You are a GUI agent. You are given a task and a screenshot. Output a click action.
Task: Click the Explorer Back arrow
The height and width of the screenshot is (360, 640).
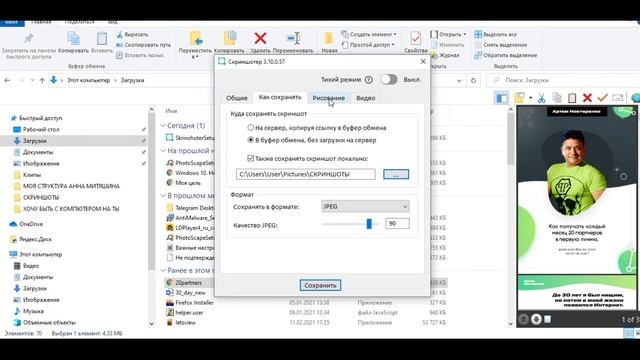pos(7,80)
